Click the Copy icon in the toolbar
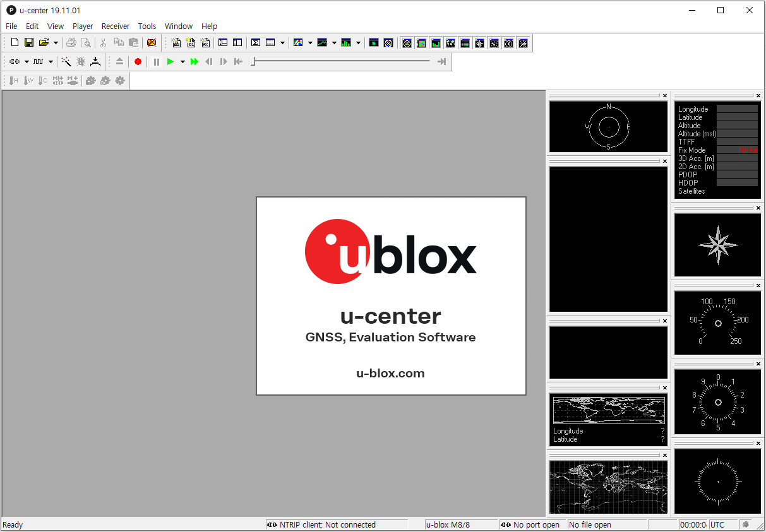766x532 pixels. tap(119, 43)
